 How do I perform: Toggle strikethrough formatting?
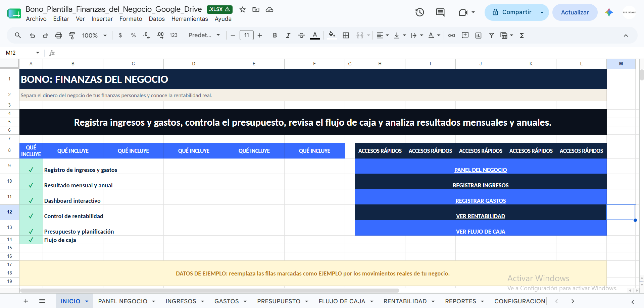point(301,35)
